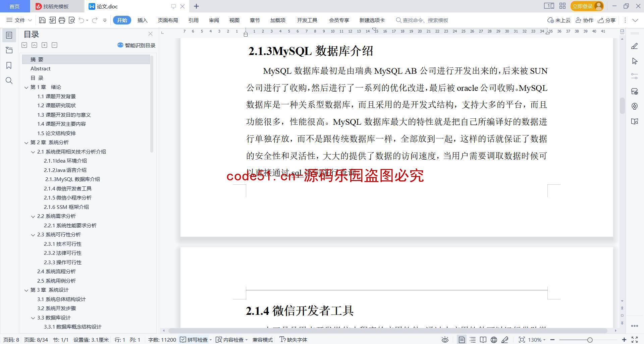This screenshot has height=344, width=644.
Task: Toggle writing mode pencil icon in the status bar
Action: (x=505, y=340)
